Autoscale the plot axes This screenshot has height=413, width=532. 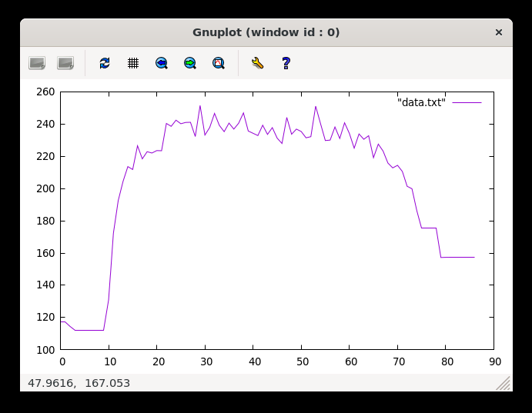pyautogui.click(x=219, y=63)
